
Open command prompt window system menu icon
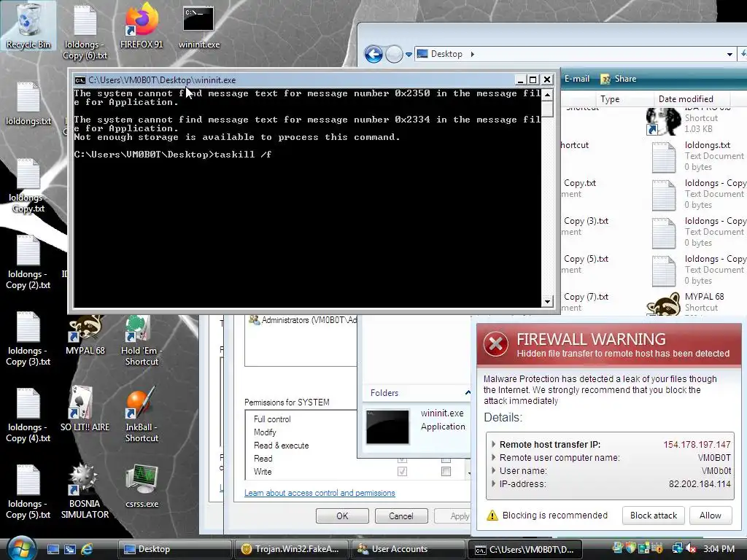tap(80, 80)
